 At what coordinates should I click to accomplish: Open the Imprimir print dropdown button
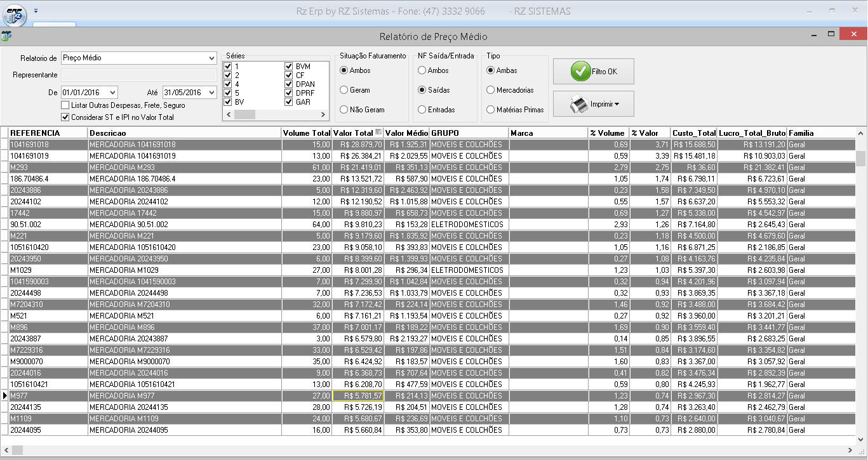[593, 104]
